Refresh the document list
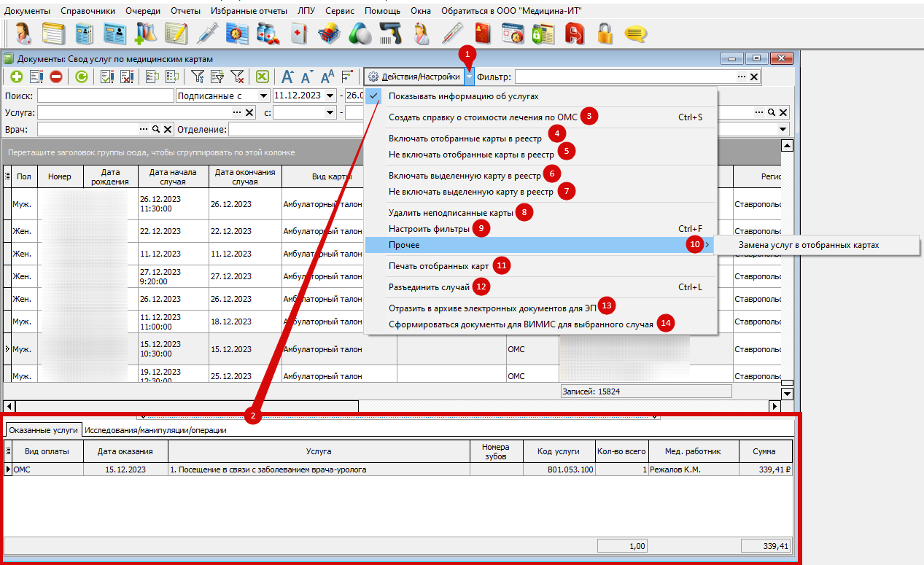The width and height of the screenshot is (924, 565). coord(82,77)
